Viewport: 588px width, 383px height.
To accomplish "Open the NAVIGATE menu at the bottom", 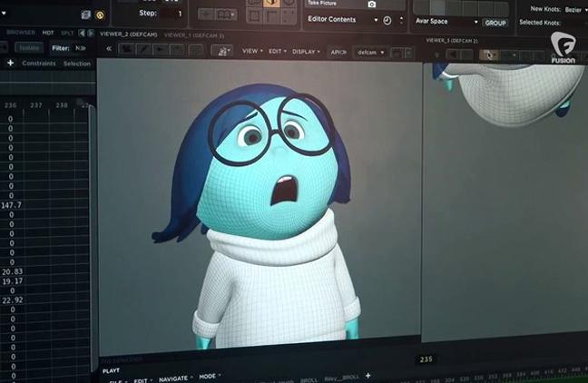I will pos(175,378).
